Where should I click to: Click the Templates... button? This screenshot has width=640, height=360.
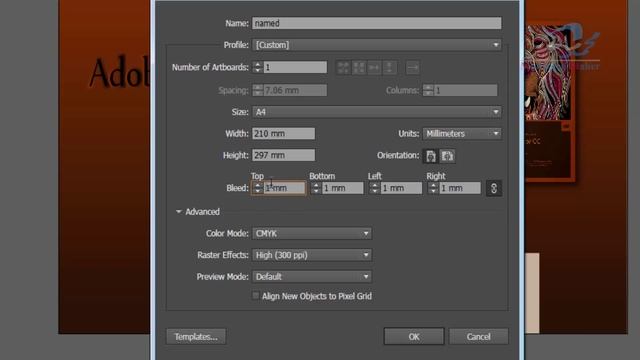196,337
